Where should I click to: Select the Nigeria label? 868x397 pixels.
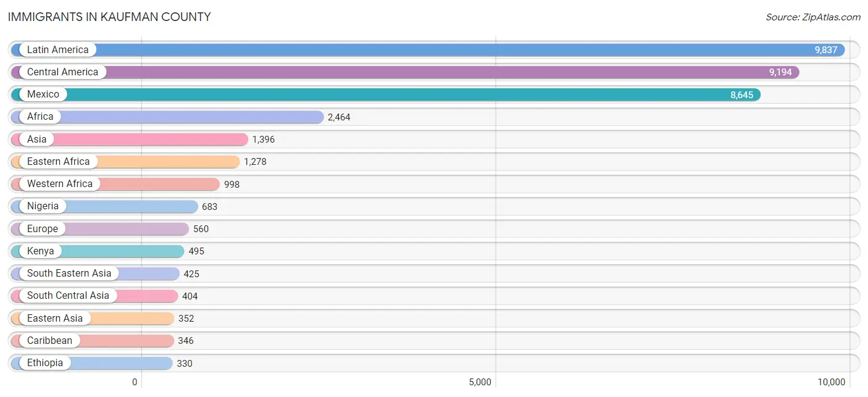[x=43, y=206]
